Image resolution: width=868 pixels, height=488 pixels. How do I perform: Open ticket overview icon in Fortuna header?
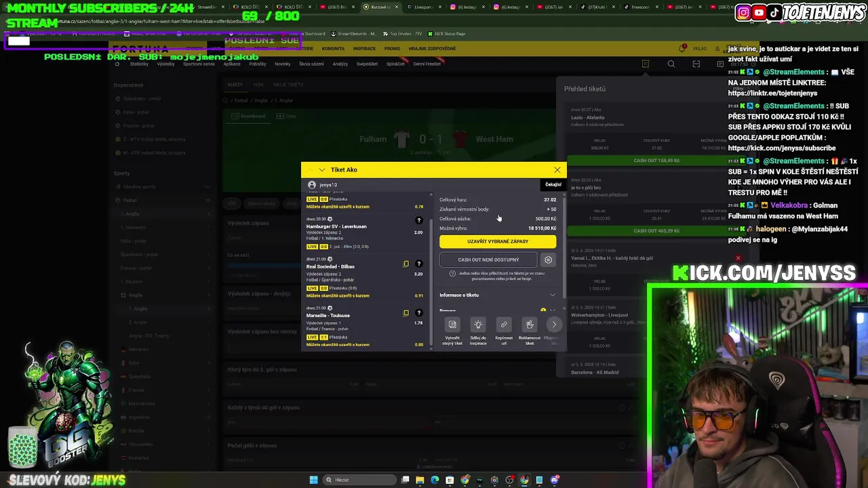tap(646, 64)
